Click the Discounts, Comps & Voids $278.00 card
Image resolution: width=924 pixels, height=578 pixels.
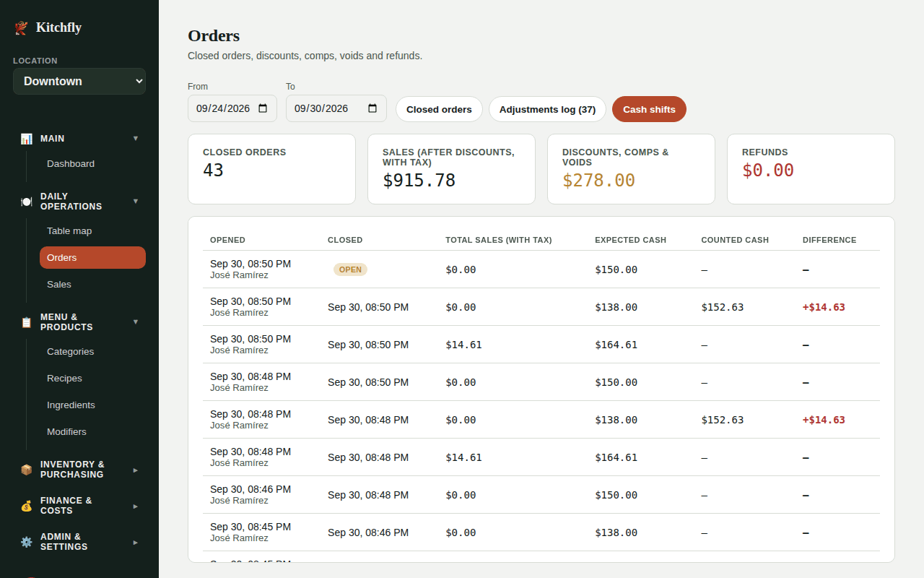(631, 169)
